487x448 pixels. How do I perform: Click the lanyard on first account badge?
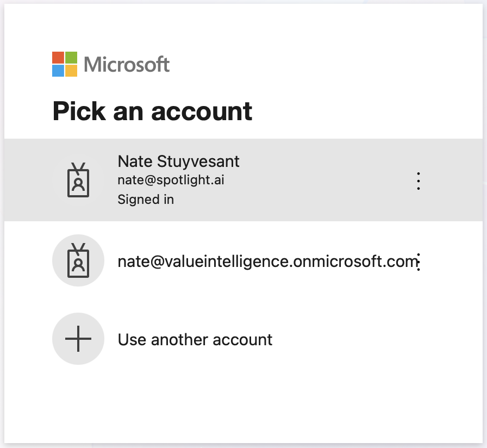(x=78, y=167)
